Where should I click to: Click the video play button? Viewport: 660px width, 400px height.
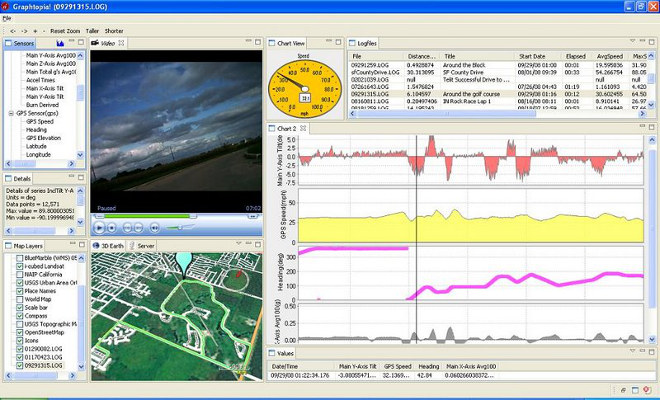coord(98,227)
